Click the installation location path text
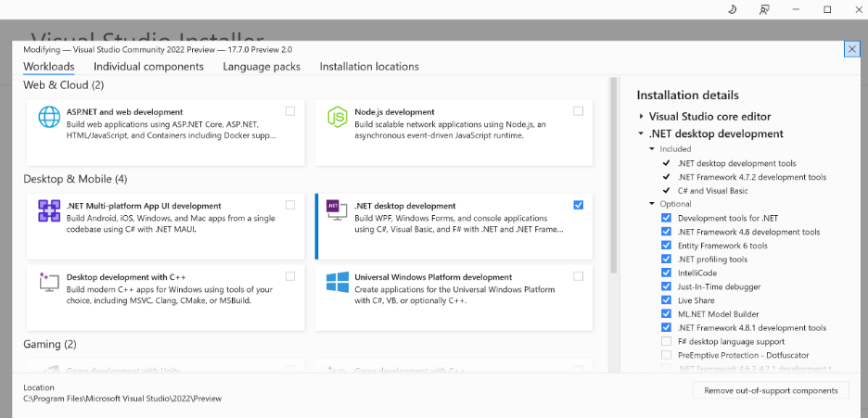 [122, 399]
